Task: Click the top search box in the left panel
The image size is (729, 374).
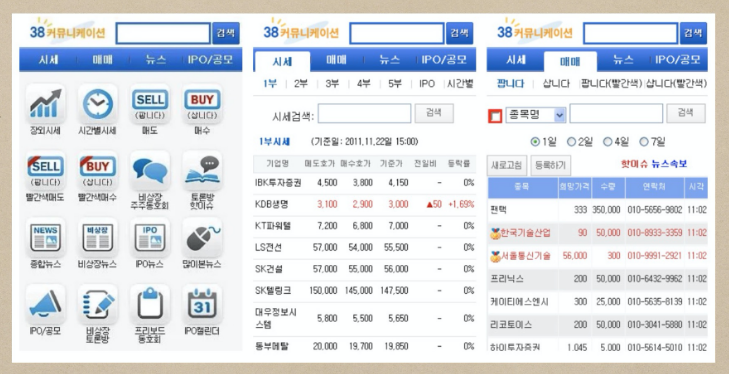Action: click(x=163, y=33)
